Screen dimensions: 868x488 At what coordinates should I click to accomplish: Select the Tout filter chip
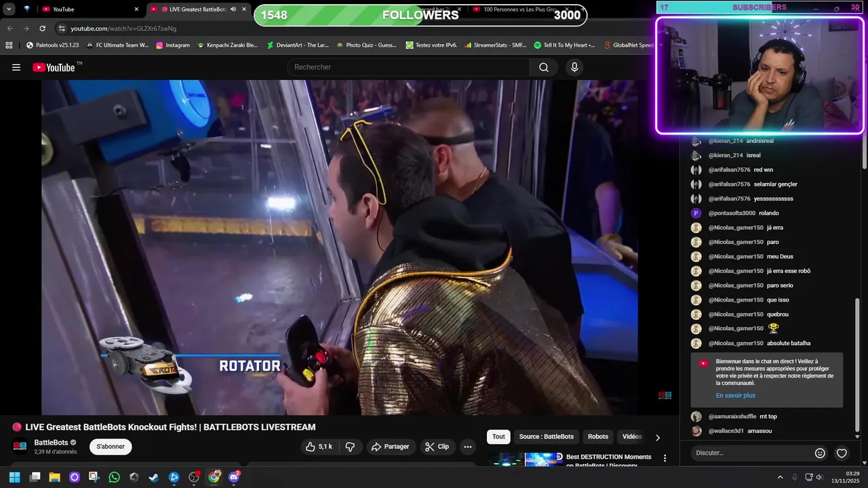[498, 436]
